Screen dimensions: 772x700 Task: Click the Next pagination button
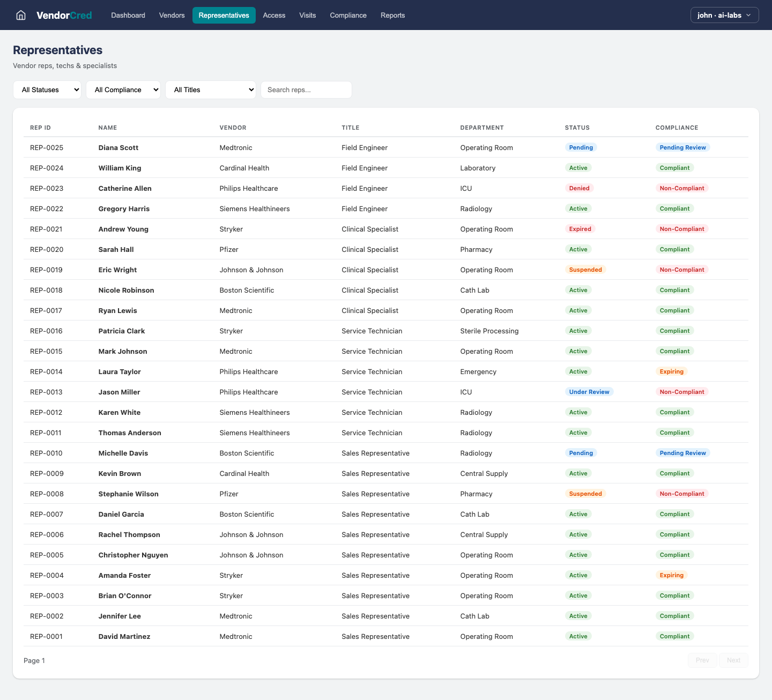tap(733, 660)
